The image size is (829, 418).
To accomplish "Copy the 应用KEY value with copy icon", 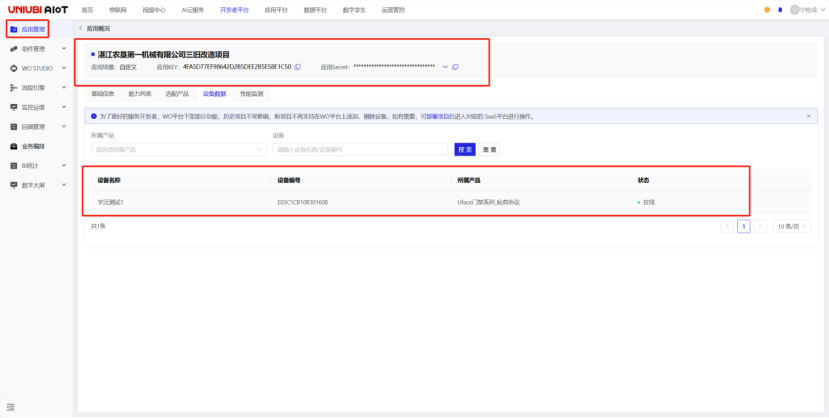I will [x=298, y=67].
